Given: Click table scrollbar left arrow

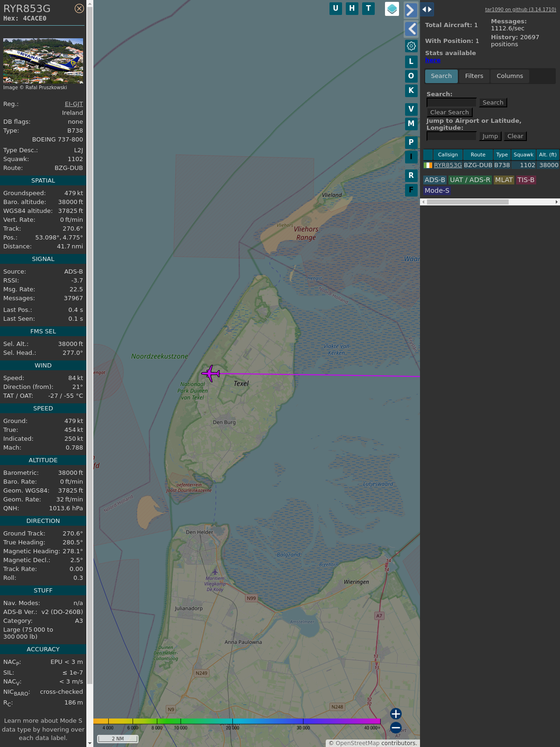Looking at the screenshot, I should pyautogui.click(x=423, y=202).
